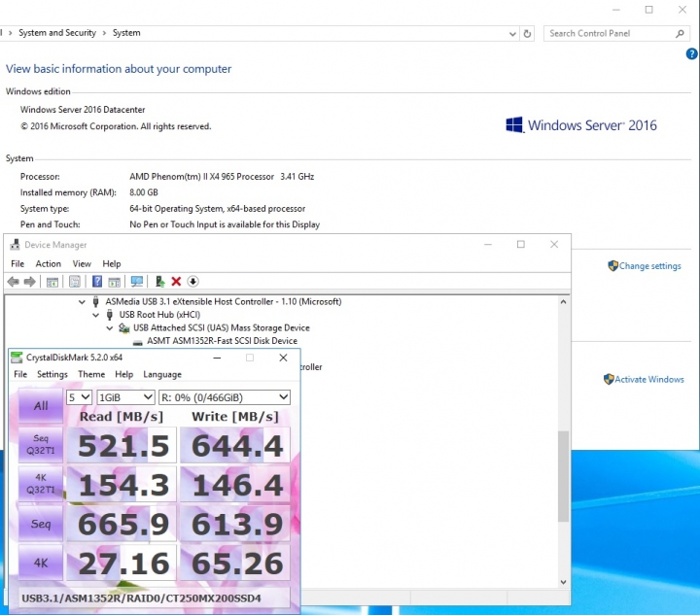Open CrystalDiskMark Settings menu
This screenshot has width=700, height=615.
tap(52, 374)
